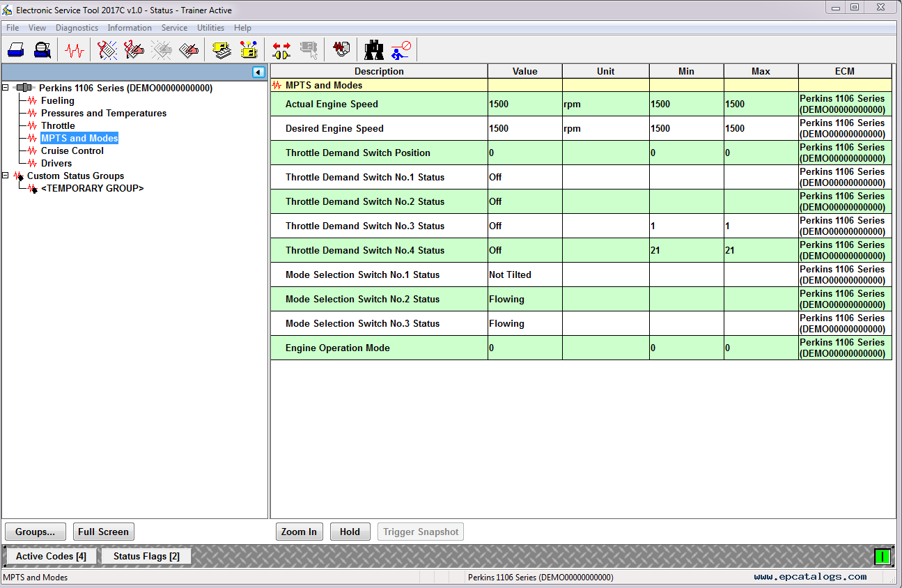
Task: Select Pressures and Temperatures in the tree
Action: pyautogui.click(x=103, y=113)
